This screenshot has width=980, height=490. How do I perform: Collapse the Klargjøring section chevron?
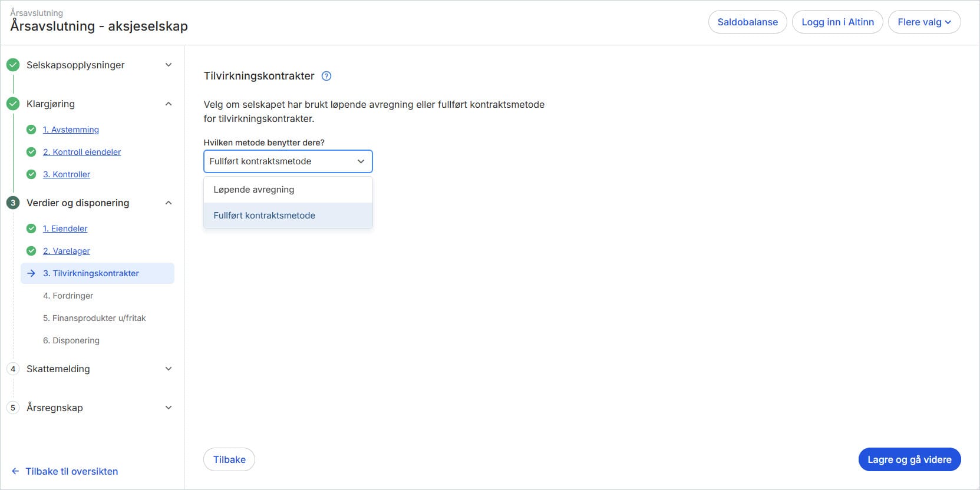(x=169, y=104)
